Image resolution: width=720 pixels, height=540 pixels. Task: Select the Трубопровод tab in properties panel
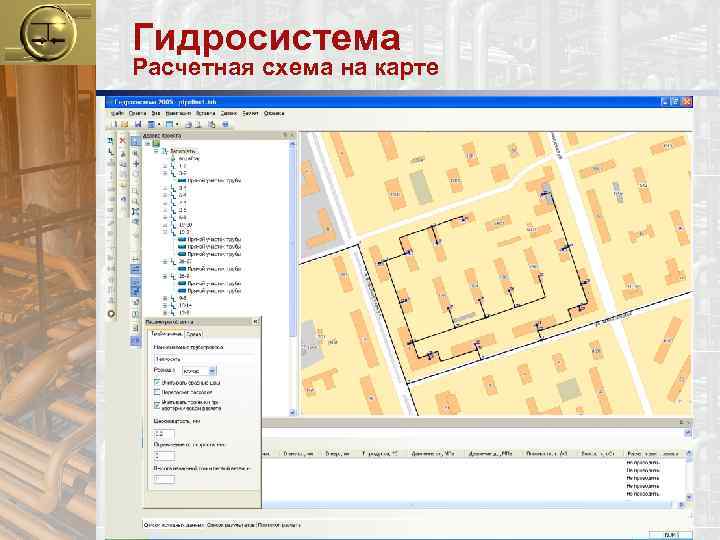(x=166, y=334)
